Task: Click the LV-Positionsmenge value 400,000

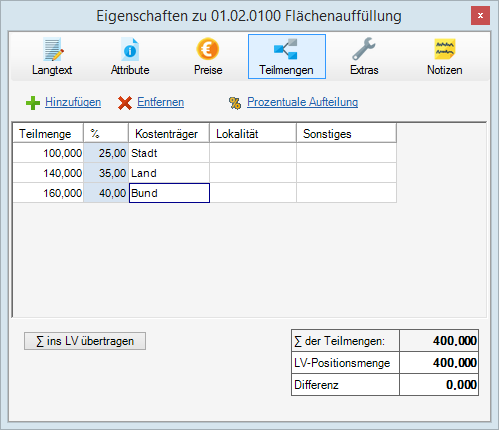Action: (x=455, y=363)
